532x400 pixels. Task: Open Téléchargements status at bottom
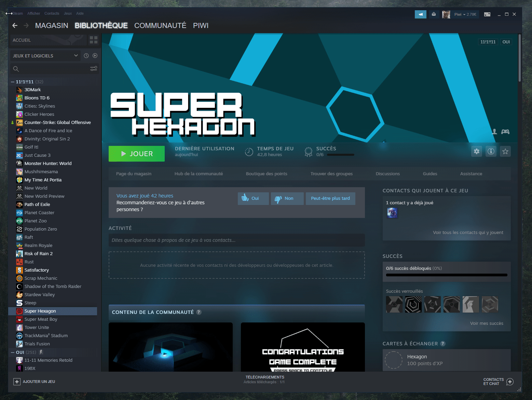(x=264, y=380)
